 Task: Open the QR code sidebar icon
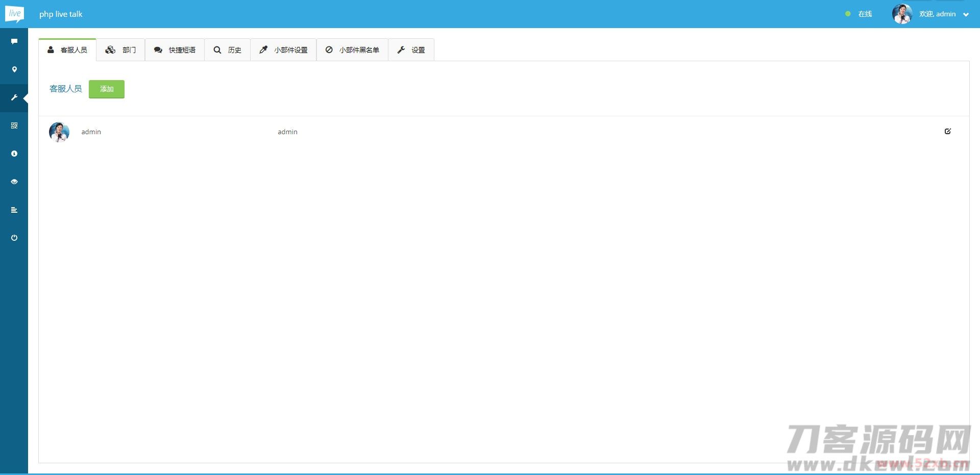click(x=14, y=126)
